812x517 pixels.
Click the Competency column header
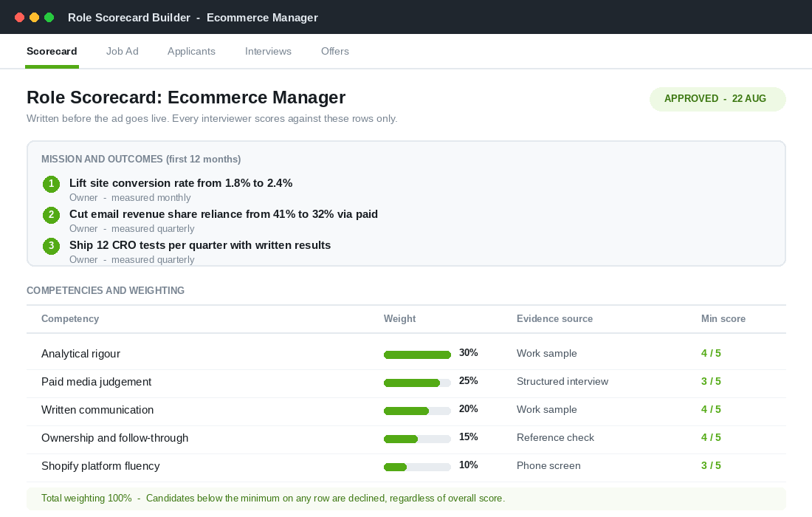tap(70, 318)
